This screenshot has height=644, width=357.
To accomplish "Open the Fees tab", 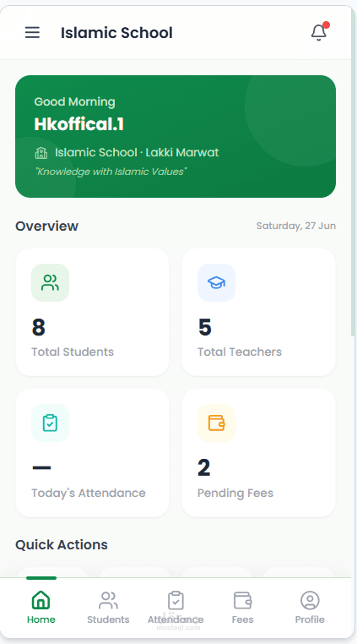I will (242, 607).
